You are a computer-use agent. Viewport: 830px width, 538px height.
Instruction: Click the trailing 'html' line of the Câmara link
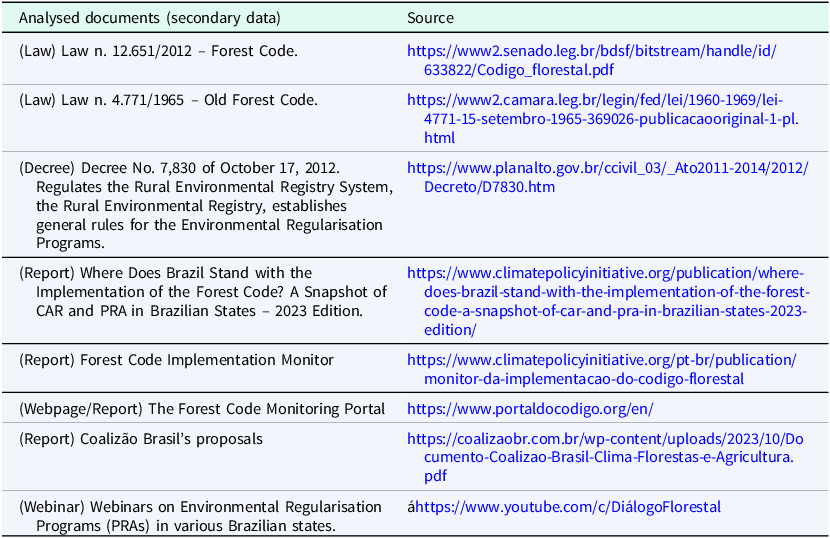point(439,138)
